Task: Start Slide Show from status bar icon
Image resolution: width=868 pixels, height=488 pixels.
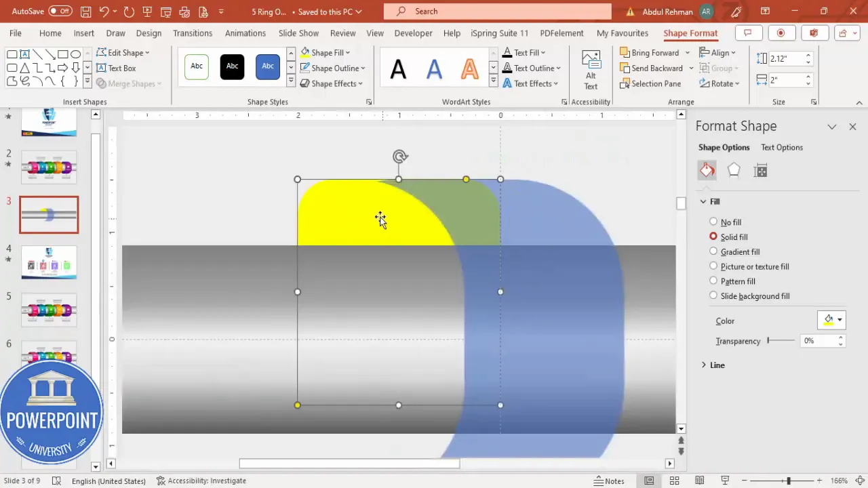Action: coord(725,481)
